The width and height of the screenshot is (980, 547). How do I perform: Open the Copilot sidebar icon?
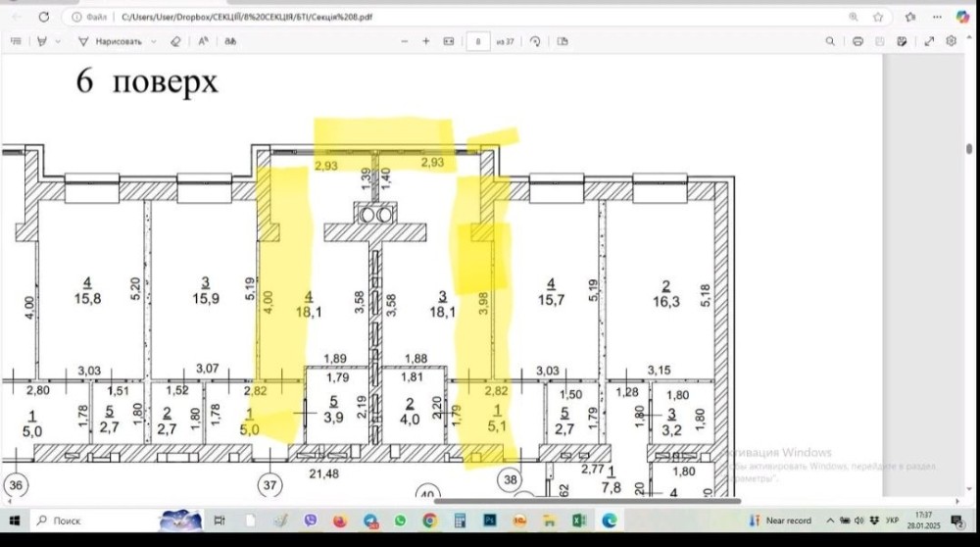pyautogui.click(x=962, y=17)
